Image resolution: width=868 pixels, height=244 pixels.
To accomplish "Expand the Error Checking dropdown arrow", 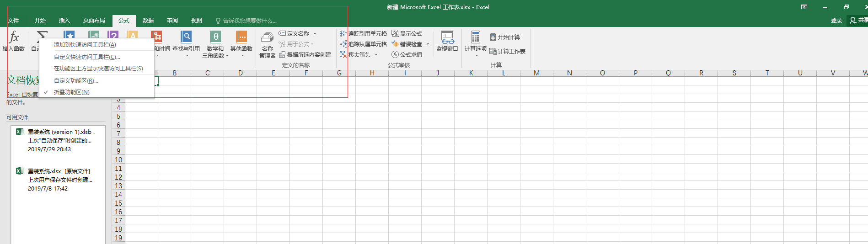I will pyautogui.click(x=428, y=44).
